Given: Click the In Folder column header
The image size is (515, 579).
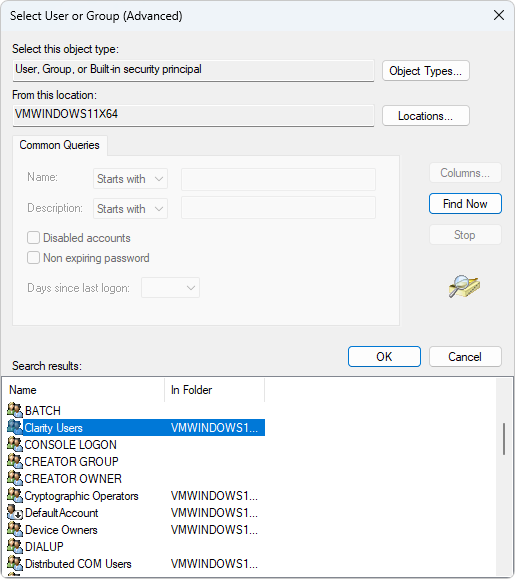Looking at the screenshot, I should (x=215, y=390).
